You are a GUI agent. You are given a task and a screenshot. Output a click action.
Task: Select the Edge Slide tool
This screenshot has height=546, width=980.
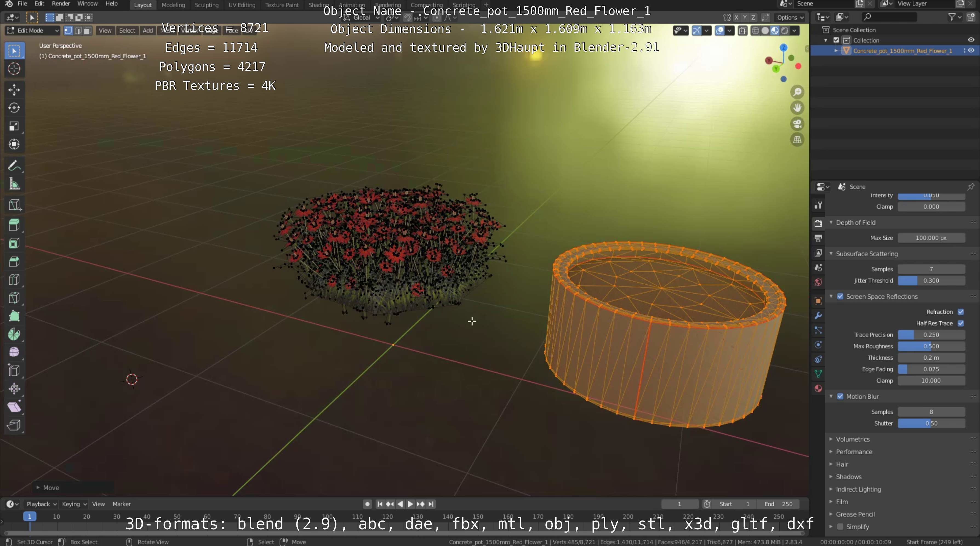click(x=14, y=371)
